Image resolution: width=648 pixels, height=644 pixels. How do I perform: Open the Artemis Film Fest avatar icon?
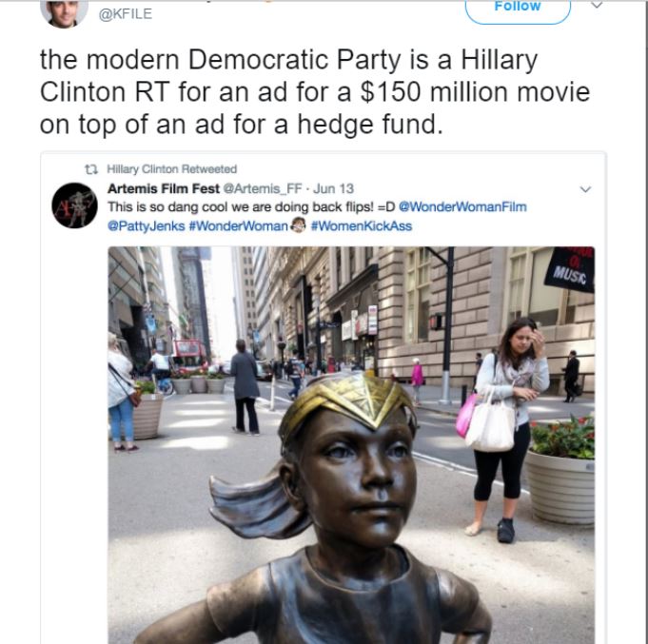coord(74,205)
